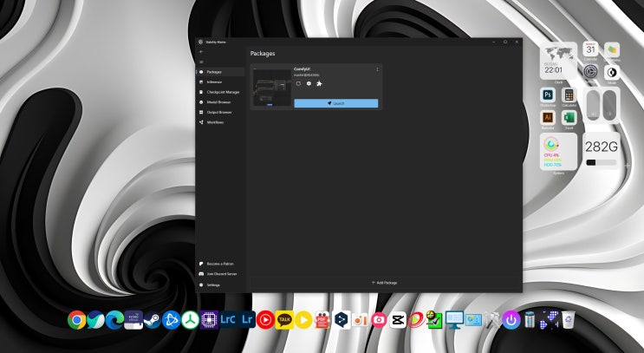Open Lightroom (Lr) from the dock
The width and height of the screenshot is (644, 353).
247,320
